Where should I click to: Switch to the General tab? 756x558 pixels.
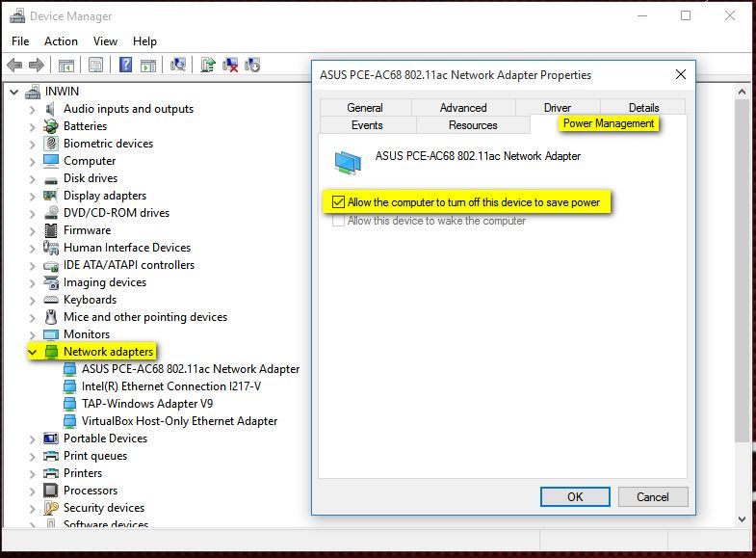[365, 108]
